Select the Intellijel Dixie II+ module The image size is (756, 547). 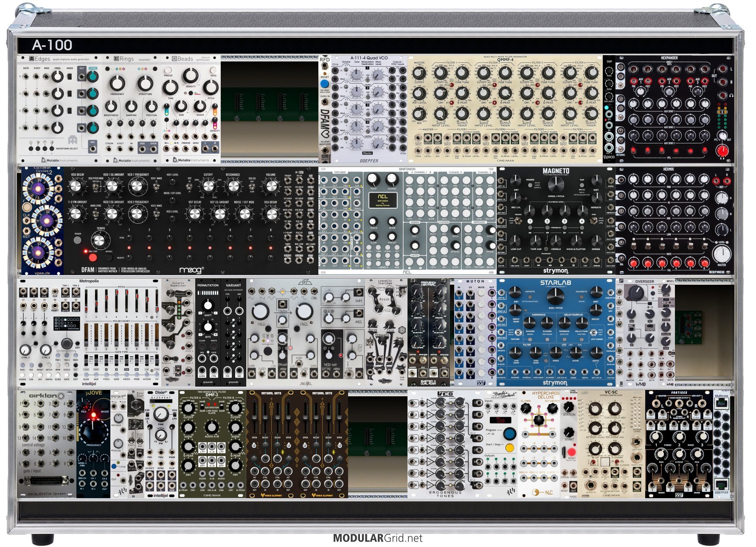pyautogui.click(x=161, y=444)
